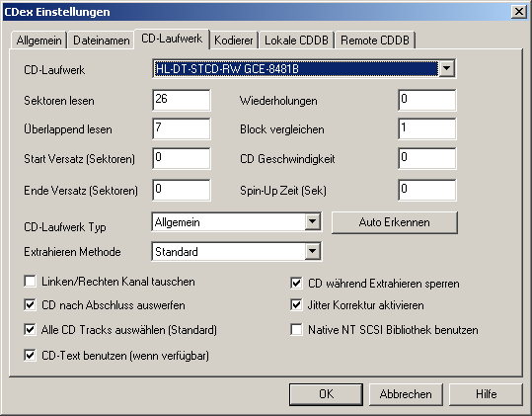Disable CD-Text benutzen checkbox
This screenshot has height=416, width=532.
pyautogui.click(x=30, y=356)
